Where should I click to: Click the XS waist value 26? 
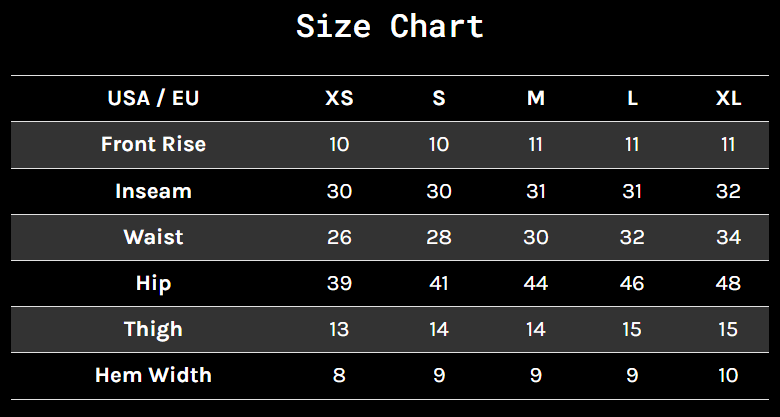coord(339,237)
